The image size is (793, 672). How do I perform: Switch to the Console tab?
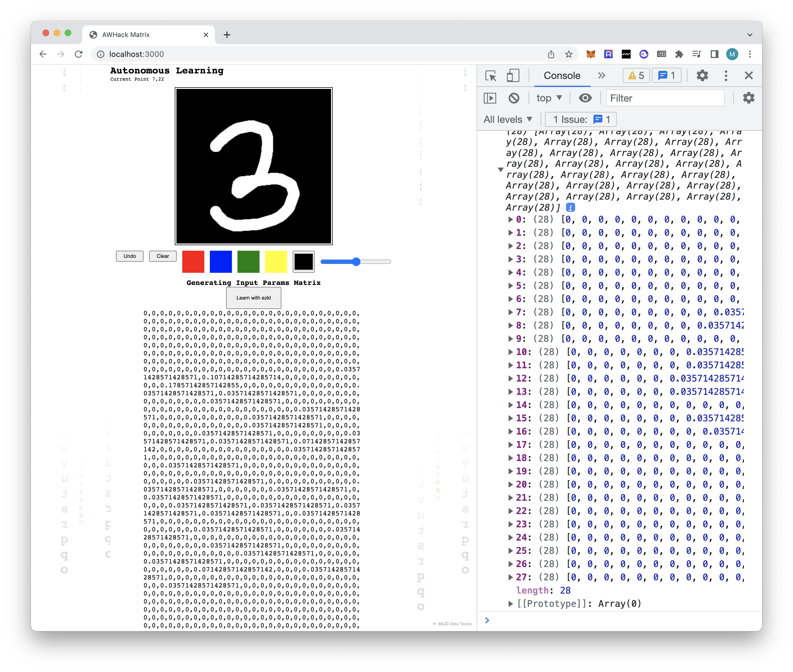coord(562,75)
